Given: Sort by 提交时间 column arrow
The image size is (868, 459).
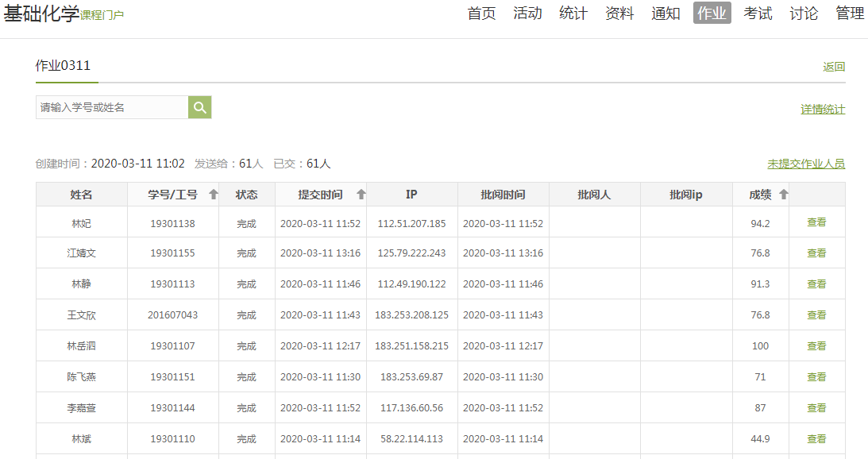Looking at the screenshot, I should 361,195.
